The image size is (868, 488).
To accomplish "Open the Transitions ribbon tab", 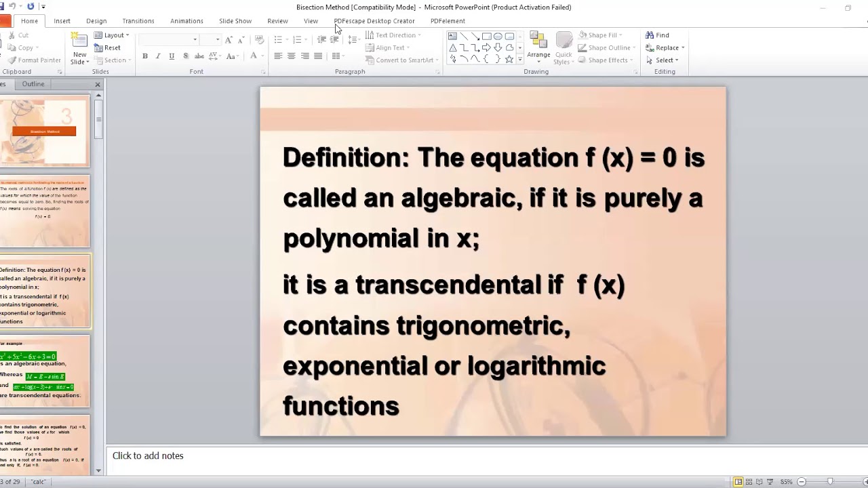I will pyautogui.click(x=138, y=21).
